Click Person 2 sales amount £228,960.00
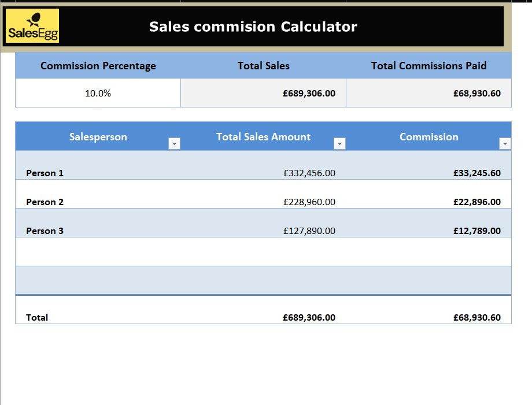 309,202
